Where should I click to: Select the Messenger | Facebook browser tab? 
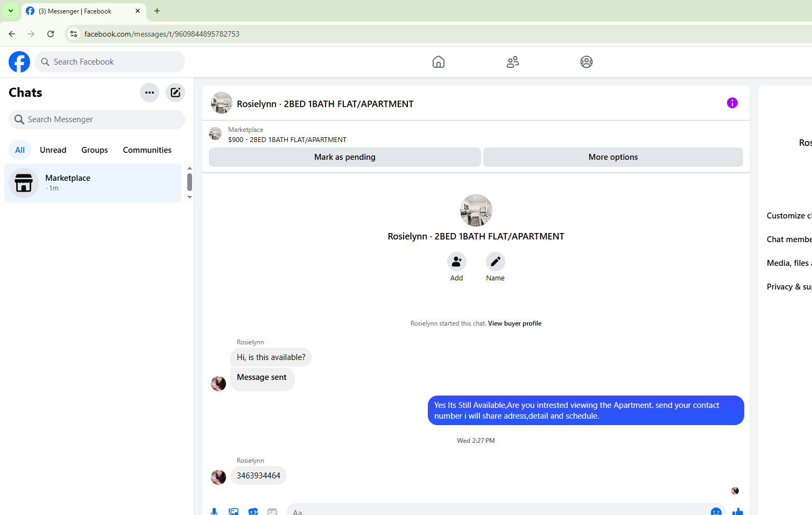tap(84, 11)
